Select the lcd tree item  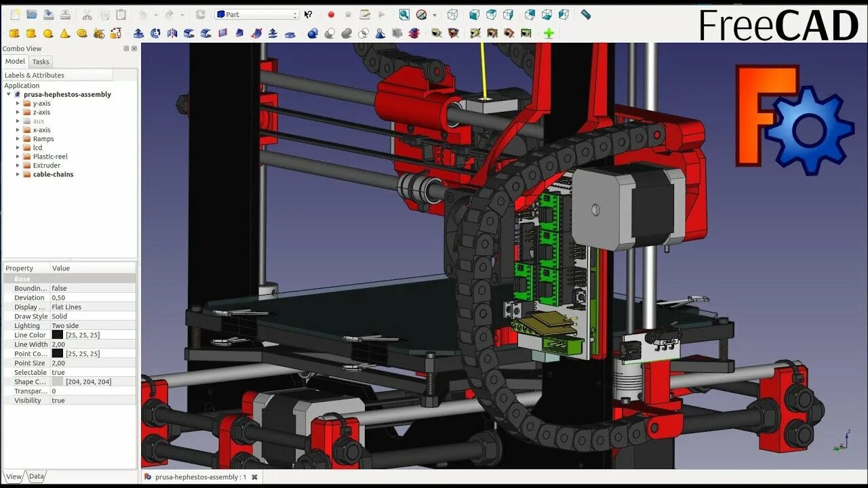coord(37,148)
